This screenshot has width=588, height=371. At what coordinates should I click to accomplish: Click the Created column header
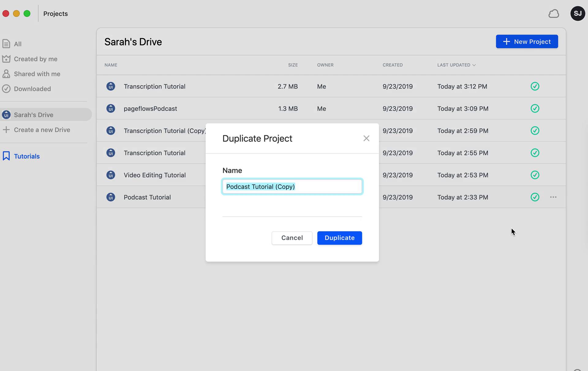[393, 65]
